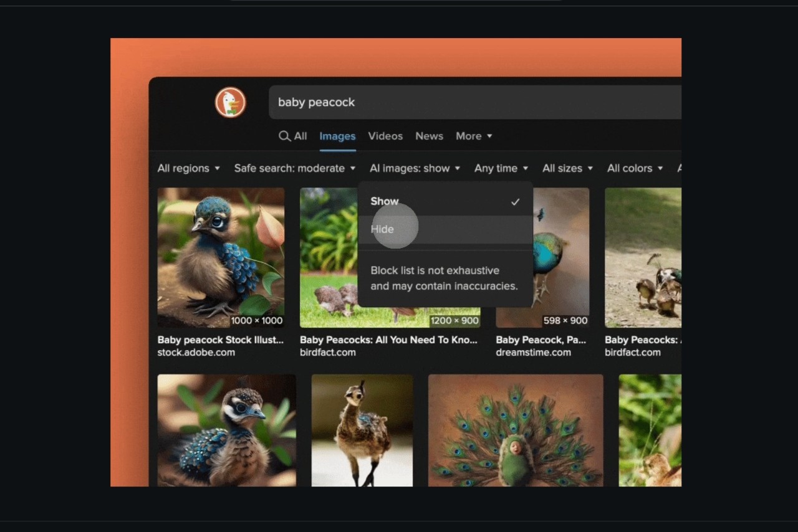Image resolution: width=798 pixels, height=532 pixels.
Task: Collapse the AI images: show dropdown
Action: [x=415, y=168]
